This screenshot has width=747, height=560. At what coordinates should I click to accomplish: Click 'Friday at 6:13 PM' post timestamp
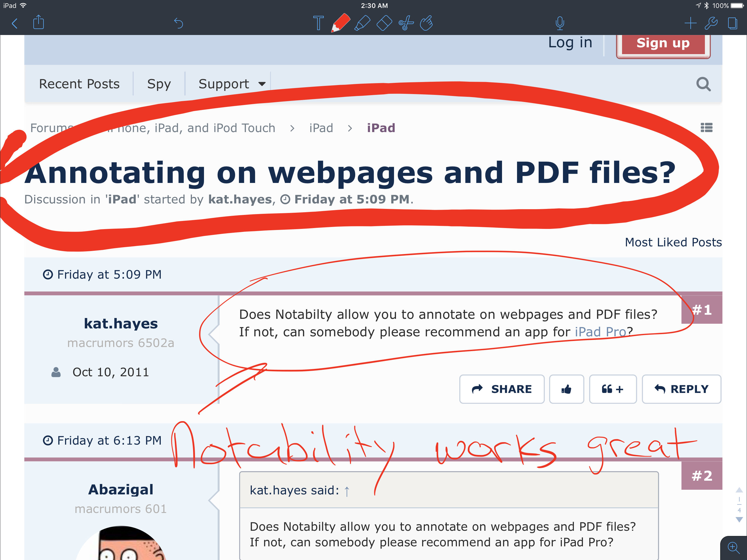tap(109, 441)
